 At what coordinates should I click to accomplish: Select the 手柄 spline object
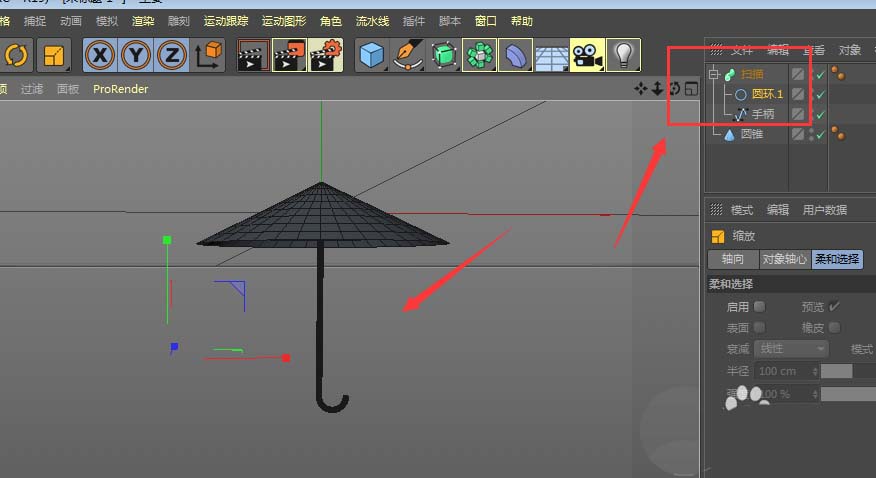tap(763, 114)
